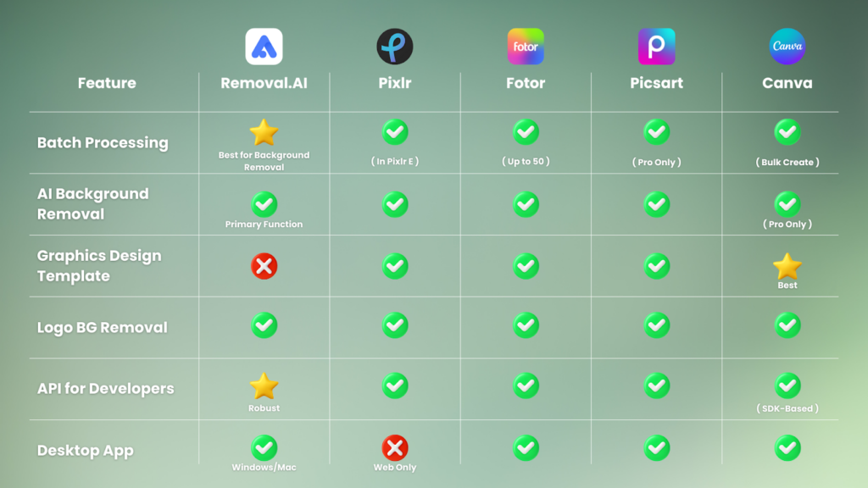Click the API for Developers row label
The image size is (868, 488).
pos(105,389)
